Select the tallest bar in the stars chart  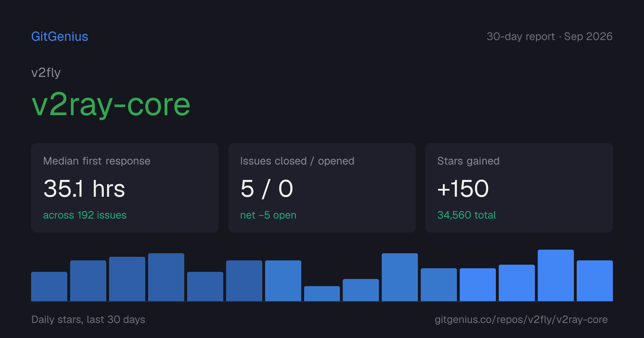tap(556, 275)
